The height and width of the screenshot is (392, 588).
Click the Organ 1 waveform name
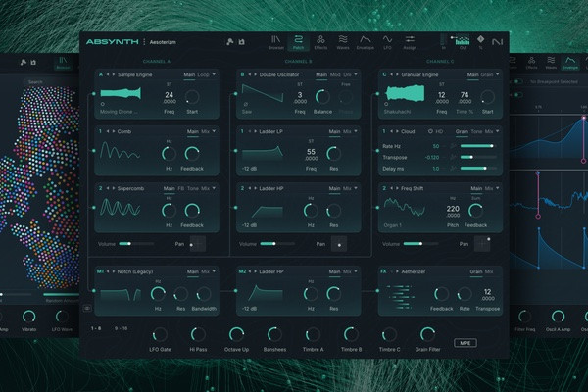click(x=392, y=225)
